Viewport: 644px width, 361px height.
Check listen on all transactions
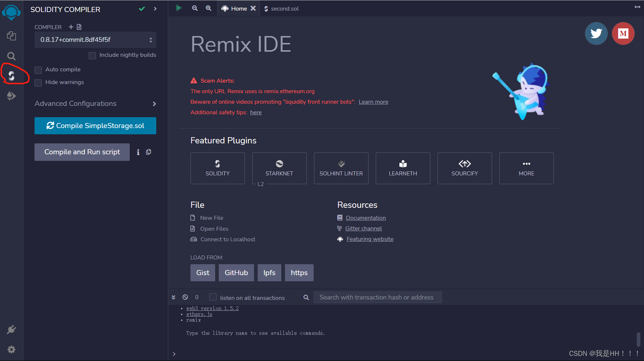213,297
